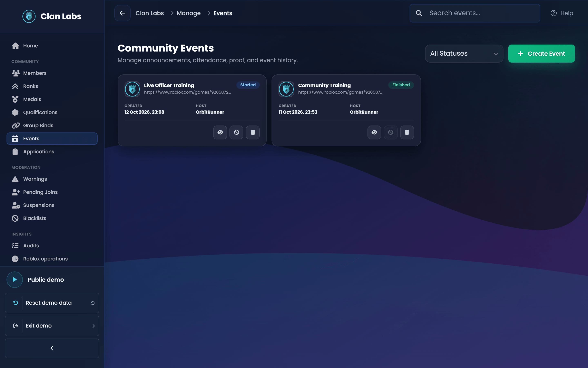Click the Warnings triangle icon
This screenshot has height=368, width=588.
pos(15,179)
